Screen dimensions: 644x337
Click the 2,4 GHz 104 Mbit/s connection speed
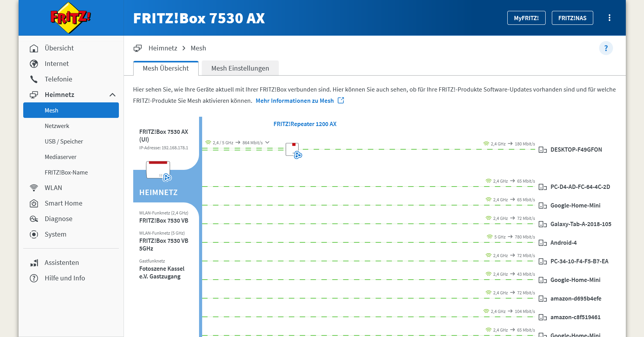(x=509, y=311)
